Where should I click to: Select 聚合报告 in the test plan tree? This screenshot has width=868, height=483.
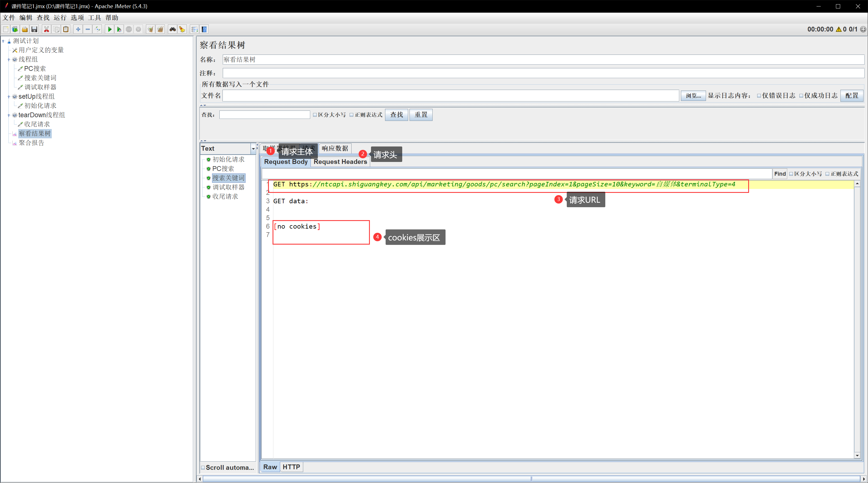tap(31, 143)
